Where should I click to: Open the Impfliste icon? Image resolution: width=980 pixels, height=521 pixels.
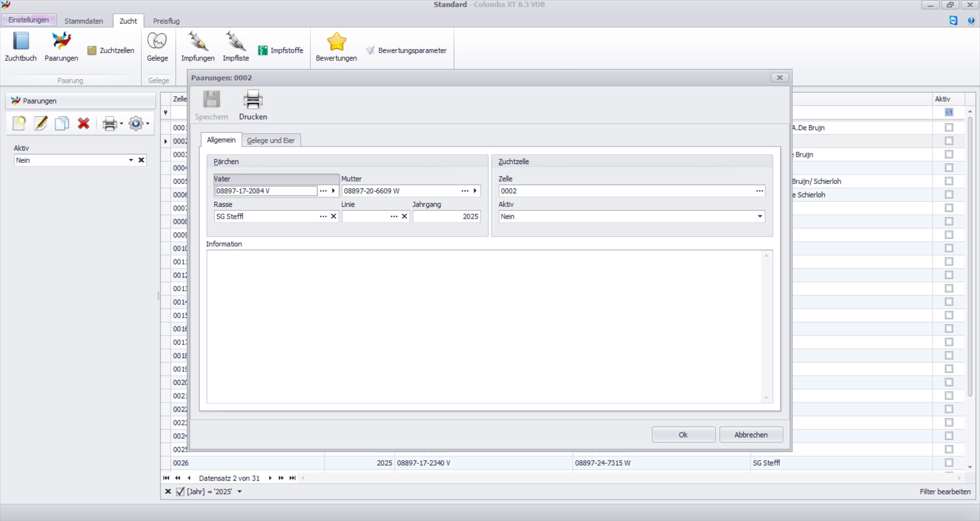click(x=235, y=42)
